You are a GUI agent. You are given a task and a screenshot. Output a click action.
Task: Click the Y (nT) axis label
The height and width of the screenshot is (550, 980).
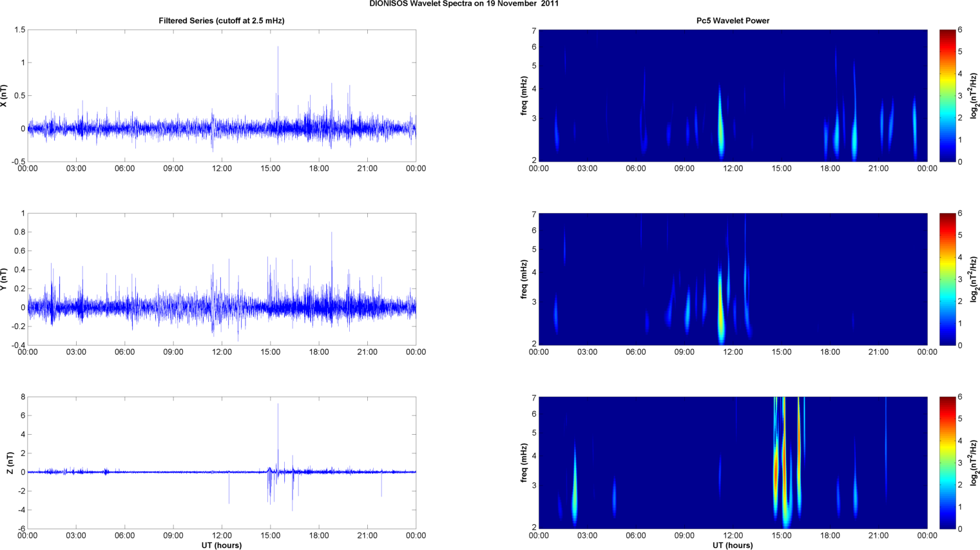click(4, 279)
